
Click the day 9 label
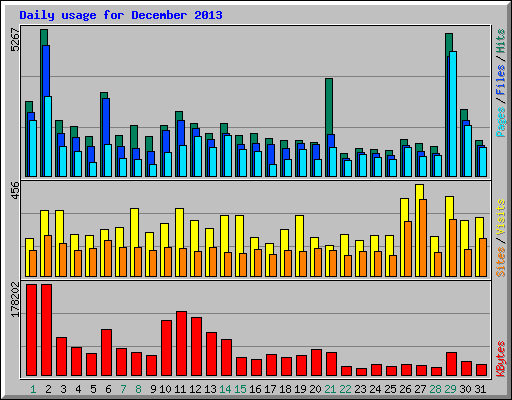[x=153, y=389]
